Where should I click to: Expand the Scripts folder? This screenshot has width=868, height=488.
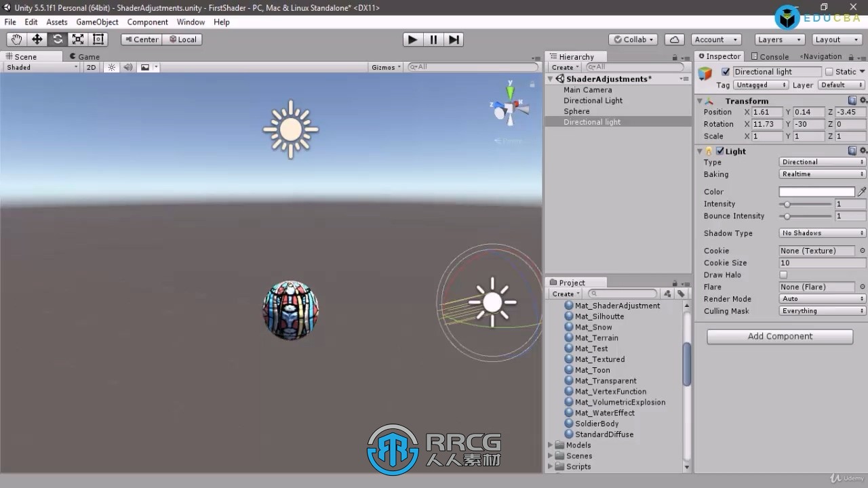click(x=550, y=467)
